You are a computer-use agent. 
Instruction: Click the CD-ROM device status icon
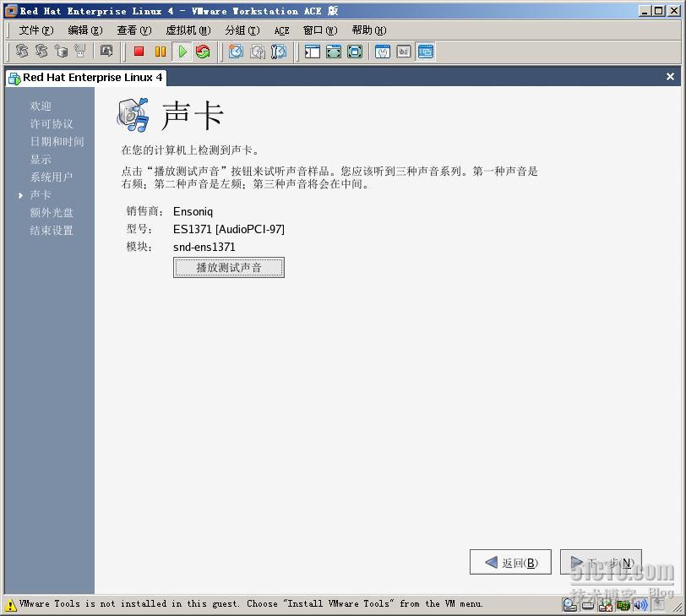click(569, 605)
